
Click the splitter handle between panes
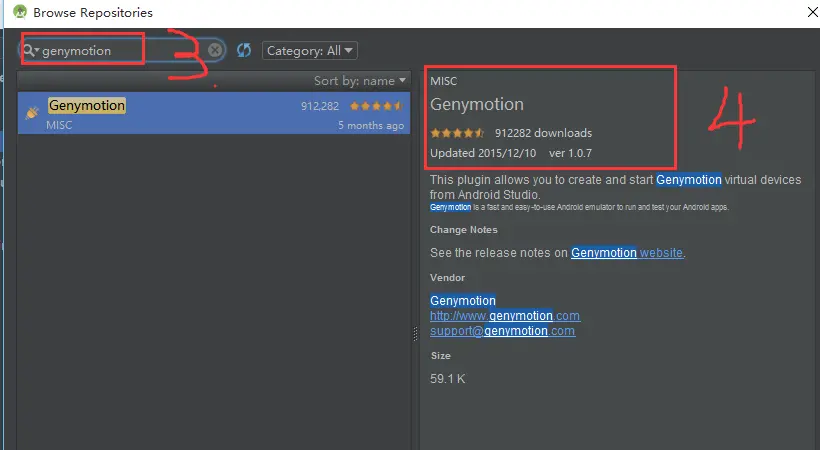pos(415,333)
